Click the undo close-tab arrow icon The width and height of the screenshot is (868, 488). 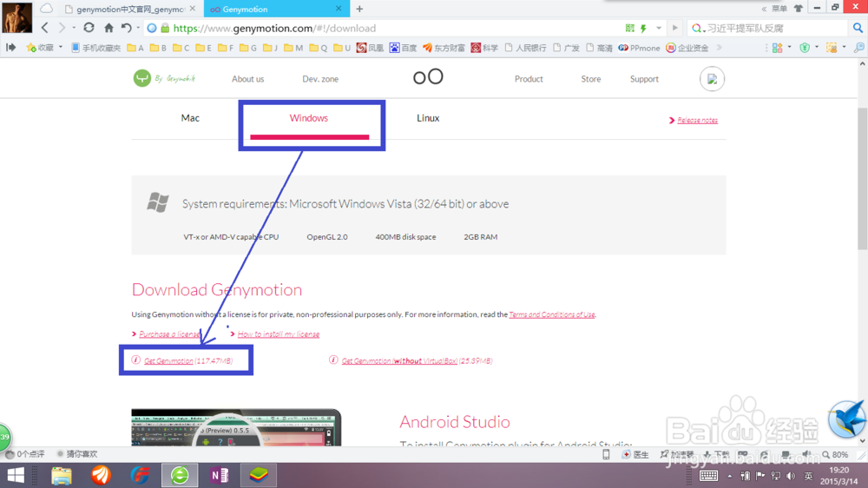tap(126, 28)
